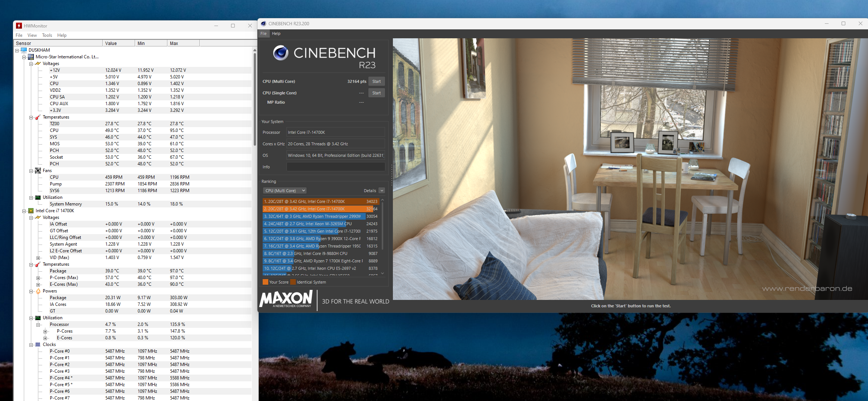Click the Voltages icon under Micro-Star International
868x401 pixels.
coord(38,64)
